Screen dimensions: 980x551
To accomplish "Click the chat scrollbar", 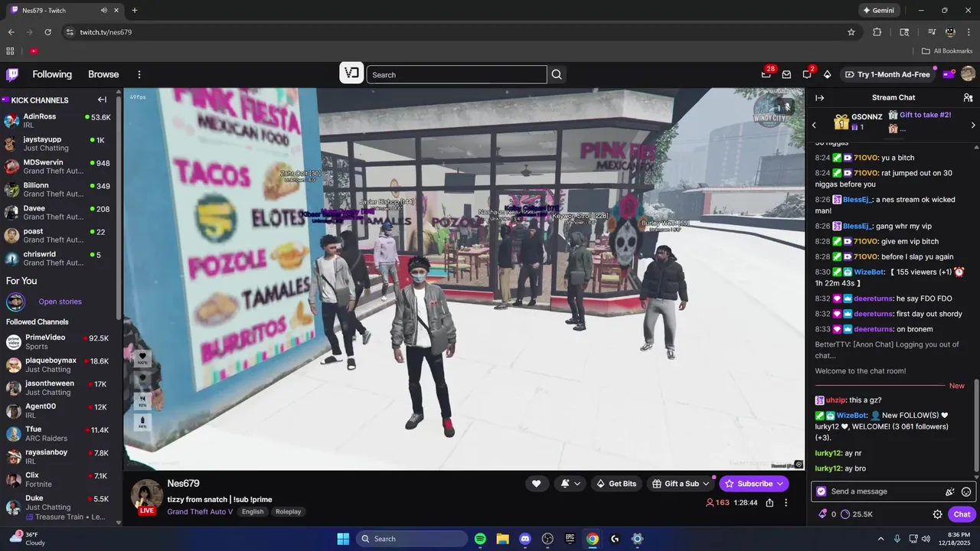I will click(x=976, y=425).
